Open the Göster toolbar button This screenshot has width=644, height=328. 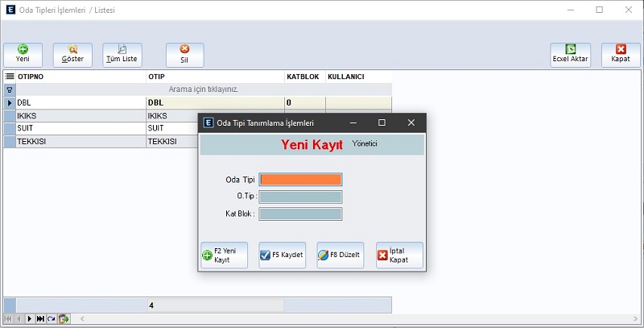click(x=72, y=55)
